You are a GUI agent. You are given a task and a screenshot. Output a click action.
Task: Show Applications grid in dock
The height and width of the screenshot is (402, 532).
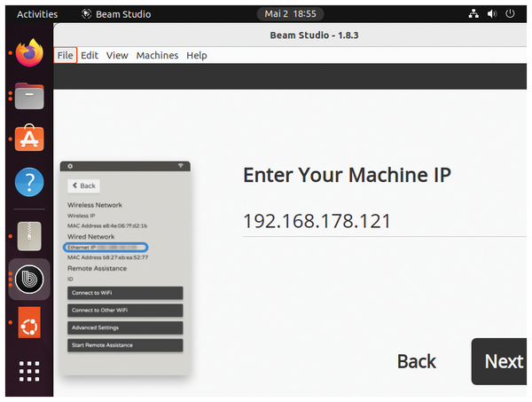pyautogui.click(x=29, y=371)
